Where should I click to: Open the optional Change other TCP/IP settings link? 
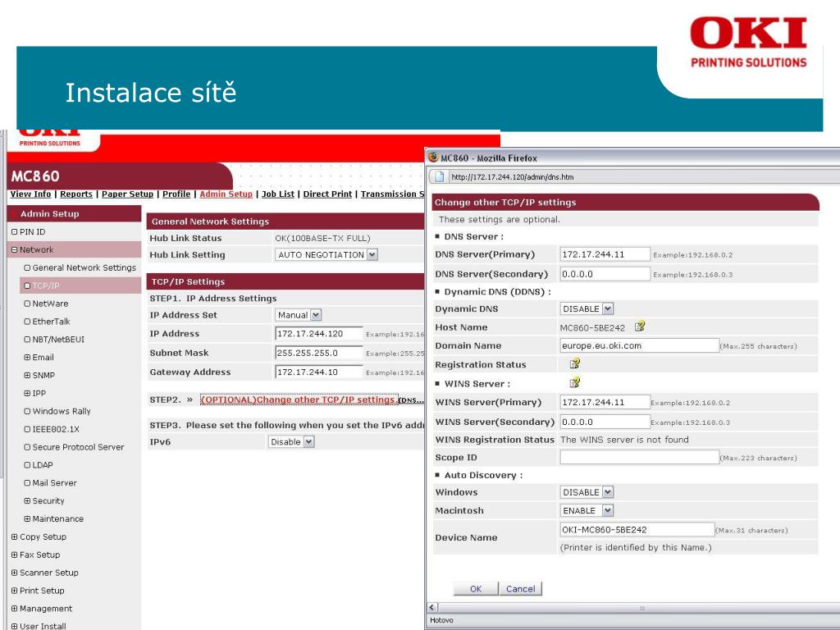click(x=299, y=399)
